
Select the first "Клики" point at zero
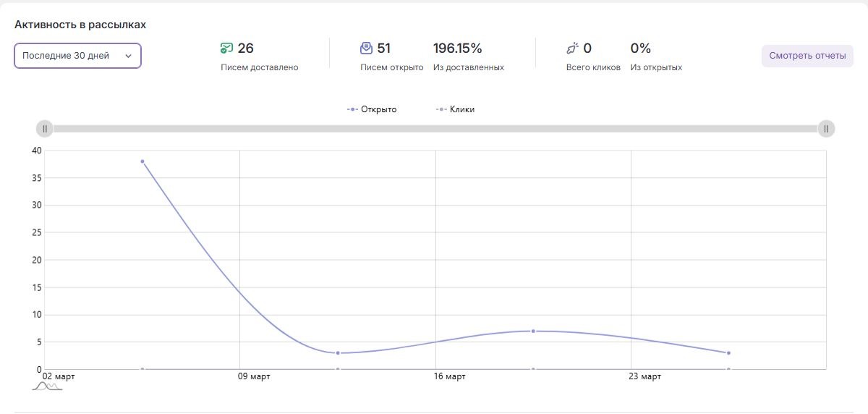(x=142, y=369)
